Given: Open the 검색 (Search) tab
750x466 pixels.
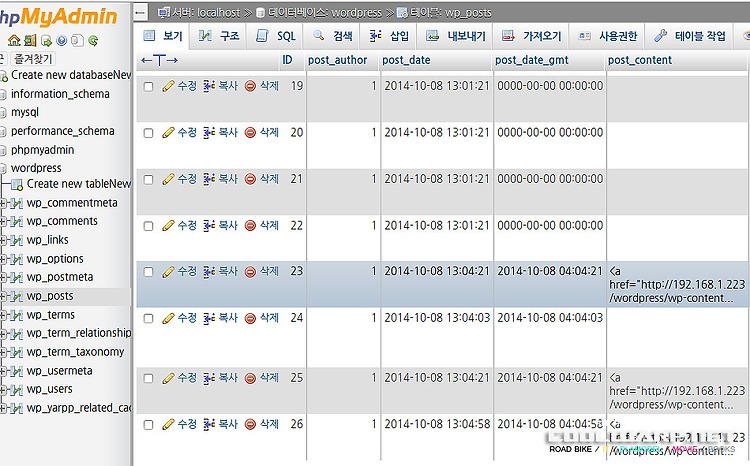Looking at the screenshot, I should click(x=332, y=36).
